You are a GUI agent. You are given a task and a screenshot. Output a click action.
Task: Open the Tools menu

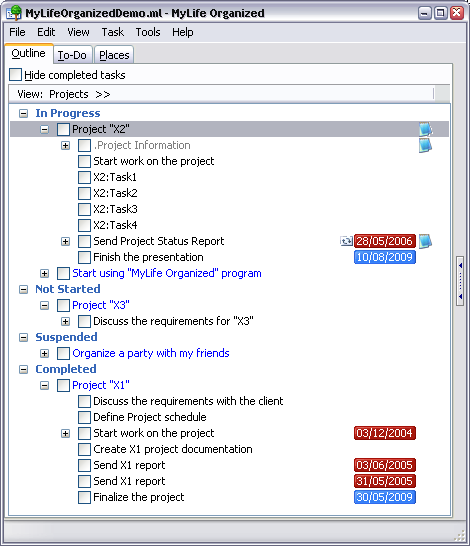[x=148, y=32]
